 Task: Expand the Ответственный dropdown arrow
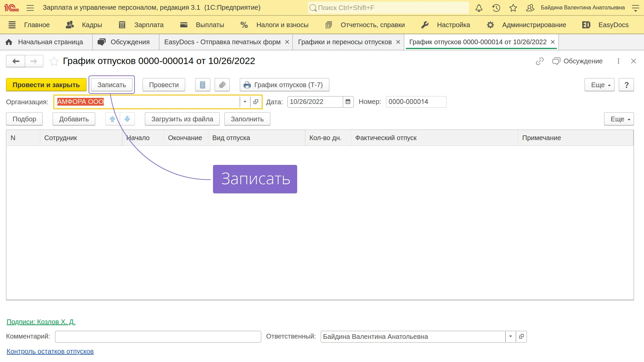click(510, 337)
